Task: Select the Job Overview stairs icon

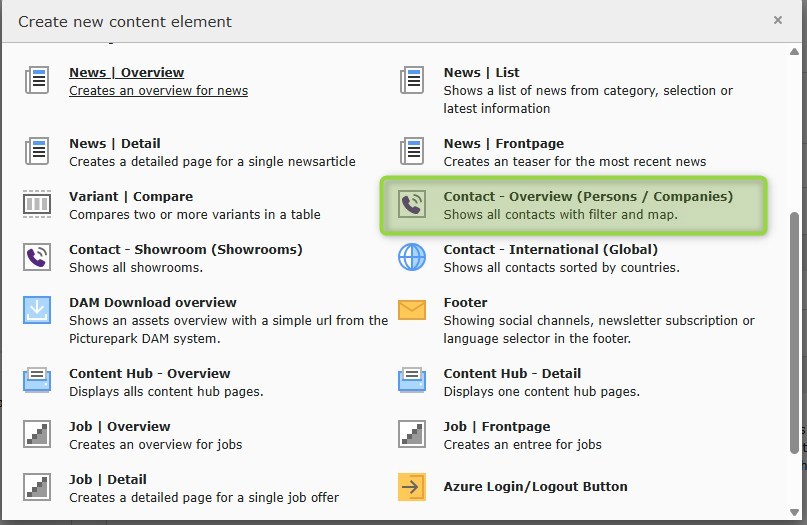Action: [x=37, y=434]
